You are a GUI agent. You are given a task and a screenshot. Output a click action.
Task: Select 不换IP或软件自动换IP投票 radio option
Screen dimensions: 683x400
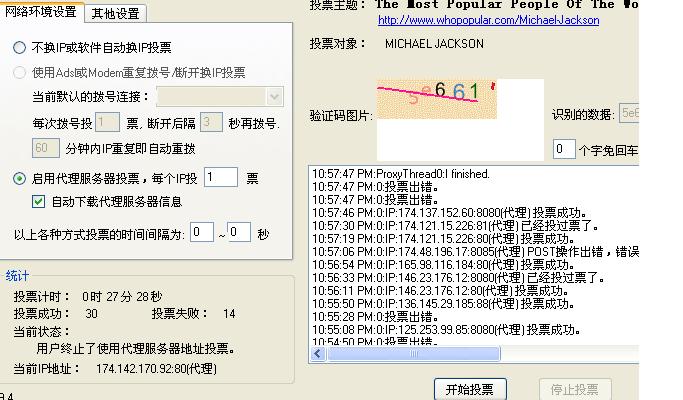(x=20, y=48)
